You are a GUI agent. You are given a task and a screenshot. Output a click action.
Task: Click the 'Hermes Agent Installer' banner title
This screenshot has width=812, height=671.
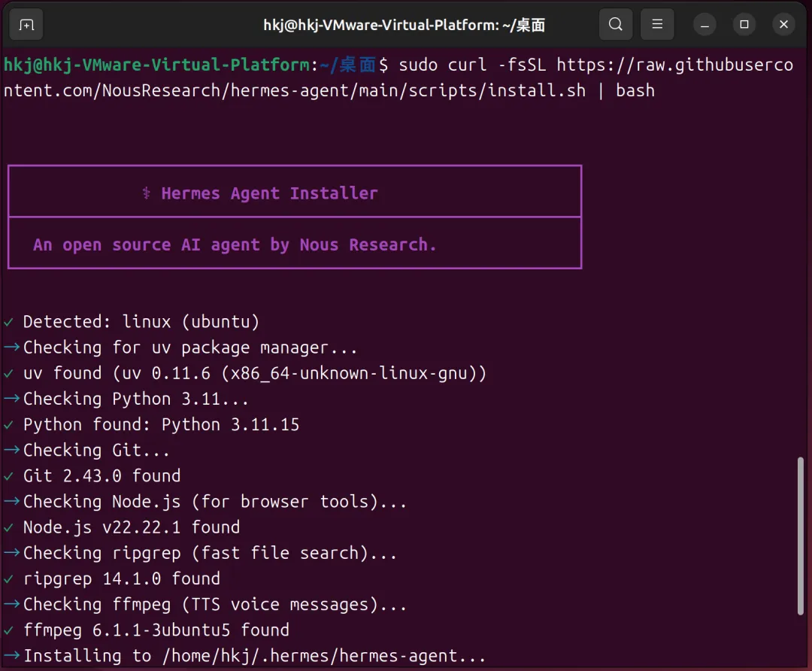[x=269, y=193]
